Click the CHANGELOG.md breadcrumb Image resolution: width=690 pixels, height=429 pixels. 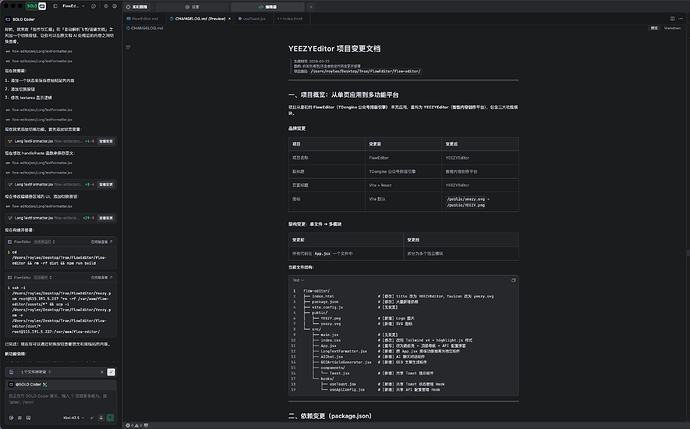pyautogui.click(x=144, y=28)
